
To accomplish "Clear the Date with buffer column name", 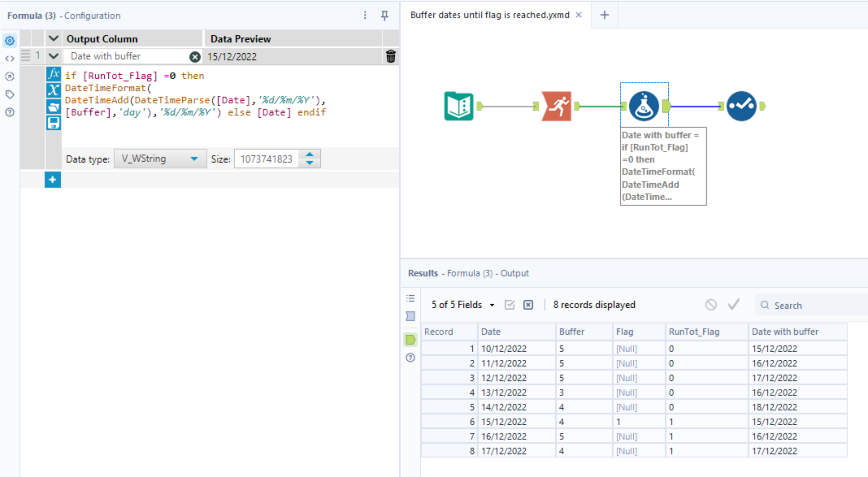I will [x=194, y=57].
